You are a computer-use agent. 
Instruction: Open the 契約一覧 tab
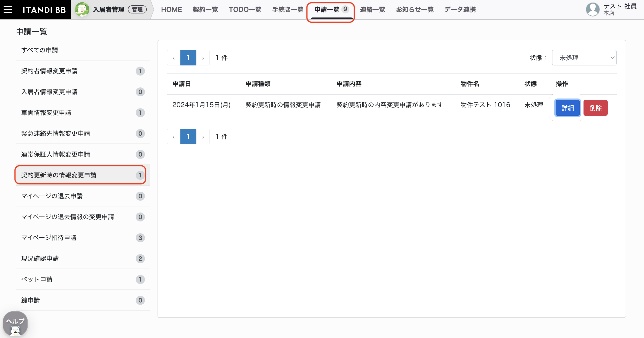(205, 9)
